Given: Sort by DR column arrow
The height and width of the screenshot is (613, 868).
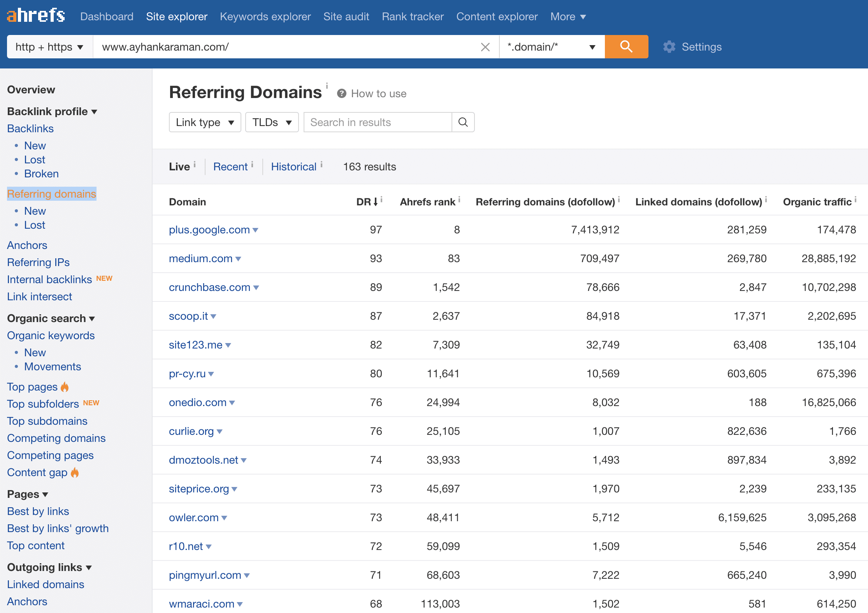Looking at the screenshot, I should click(376, 201).
